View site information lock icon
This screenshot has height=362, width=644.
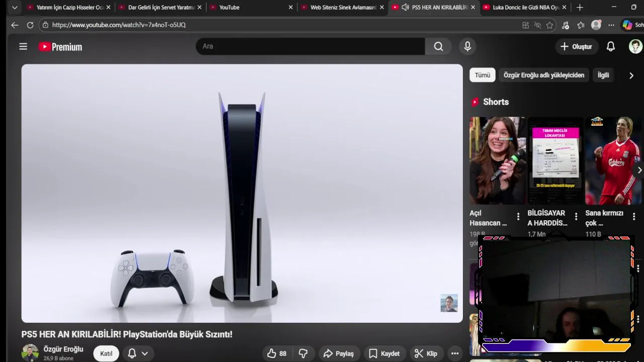click(45, 25)
